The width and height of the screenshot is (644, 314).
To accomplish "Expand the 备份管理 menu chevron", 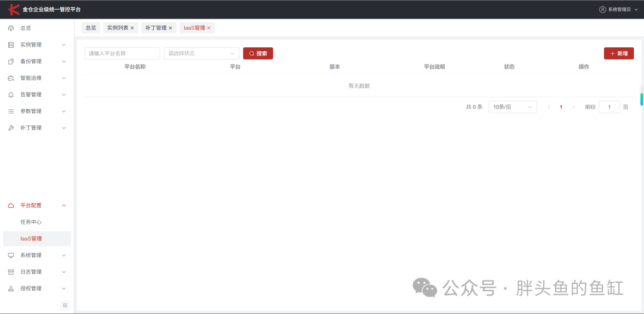I will [x=64, y=61].
